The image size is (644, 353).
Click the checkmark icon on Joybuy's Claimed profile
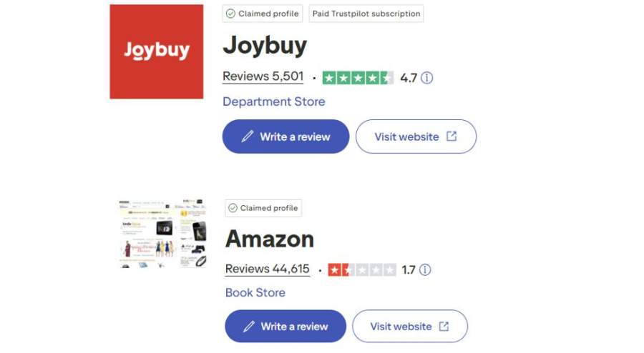(230, 14)
